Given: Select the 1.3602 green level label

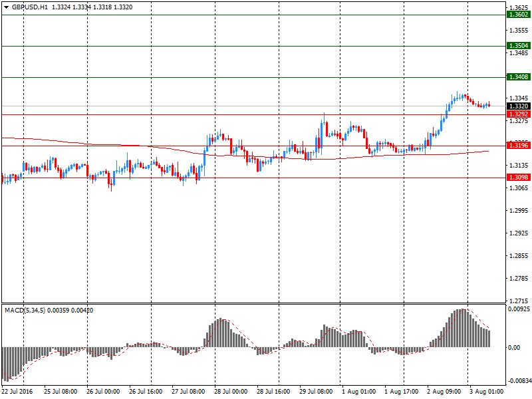Looking at the screenshot, I should (519, 15).
